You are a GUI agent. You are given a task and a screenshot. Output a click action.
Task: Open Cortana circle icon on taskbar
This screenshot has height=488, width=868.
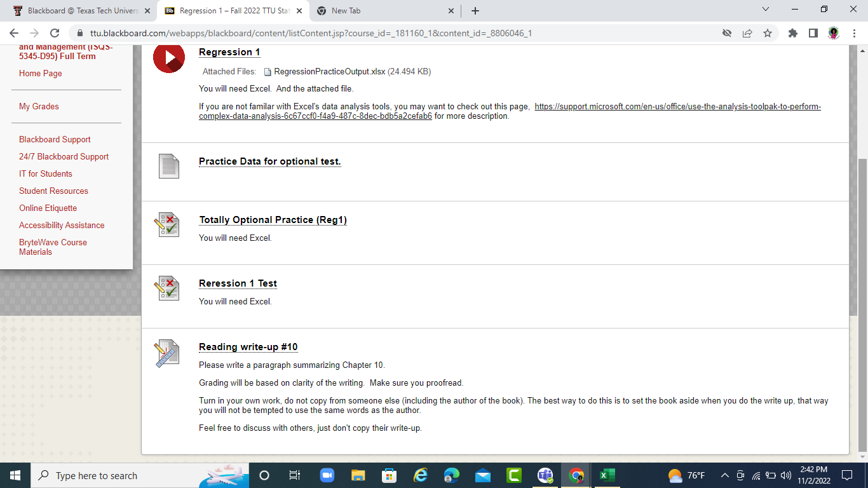[x=264, y=475]
